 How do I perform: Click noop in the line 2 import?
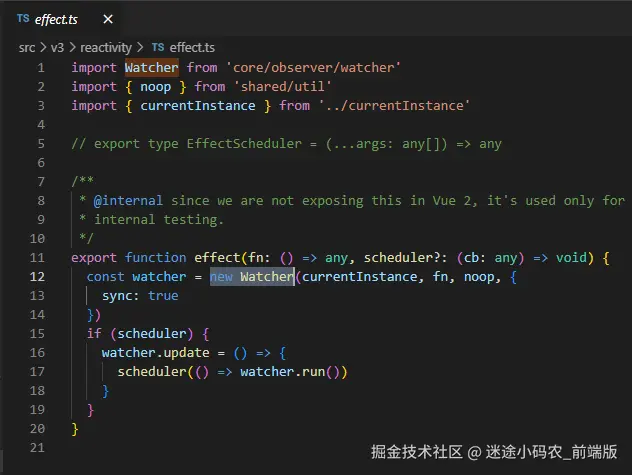(x=156, y=87)
